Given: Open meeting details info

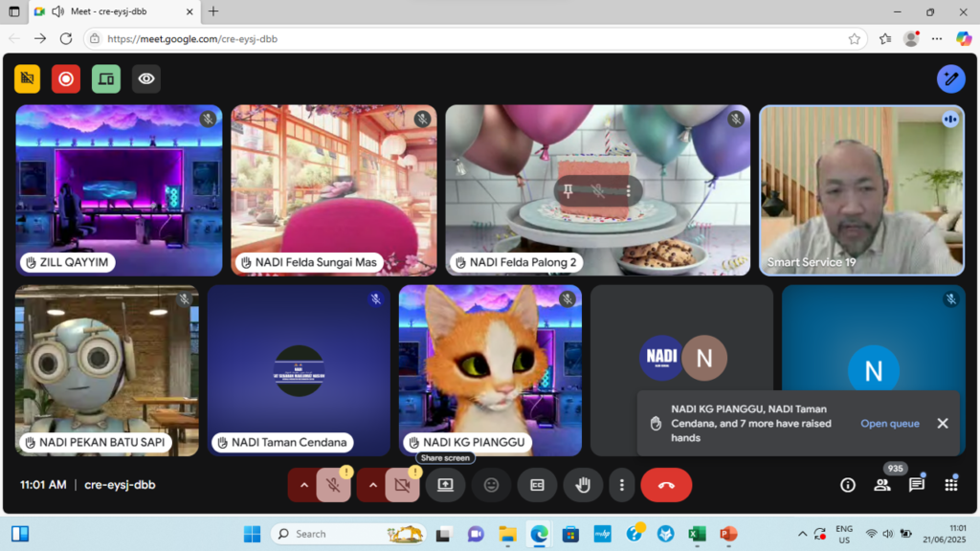Looking at the screenshot, I should (848, 485).
